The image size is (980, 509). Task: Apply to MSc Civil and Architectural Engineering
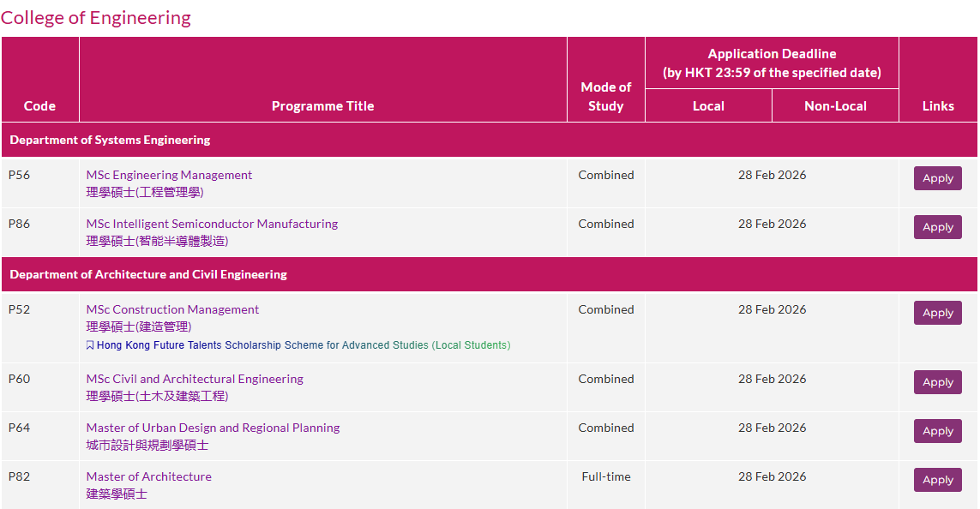pyautogui.click(x=937, y=382)
